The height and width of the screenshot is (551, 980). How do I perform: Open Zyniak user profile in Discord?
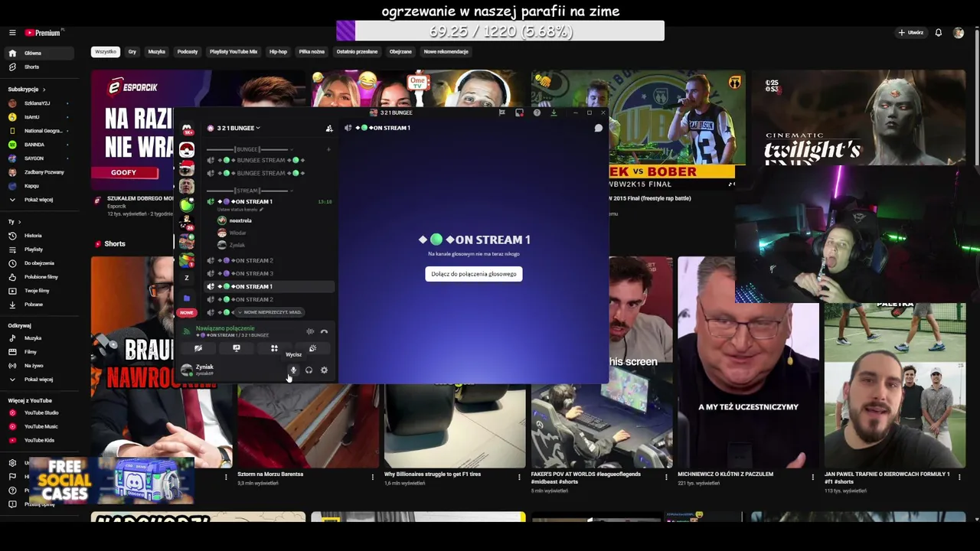click(x=205, y=370)
